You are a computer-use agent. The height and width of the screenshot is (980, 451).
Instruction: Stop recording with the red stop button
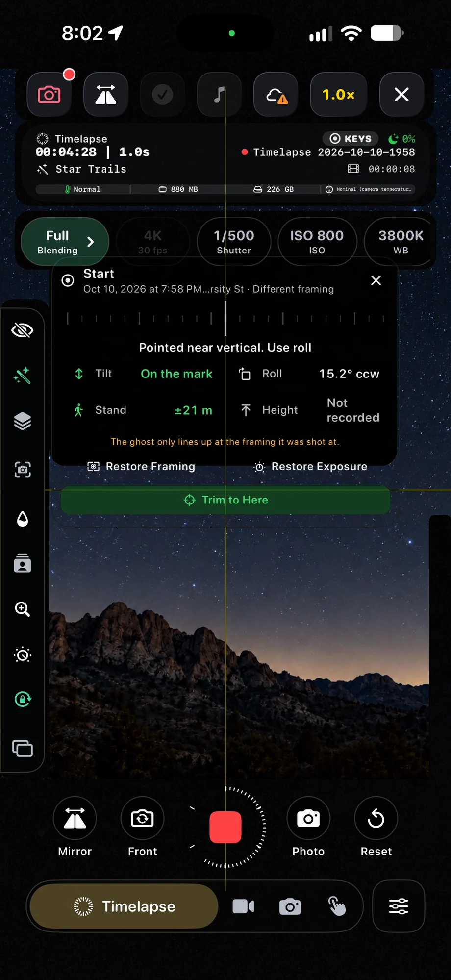[x=225, y=827]
